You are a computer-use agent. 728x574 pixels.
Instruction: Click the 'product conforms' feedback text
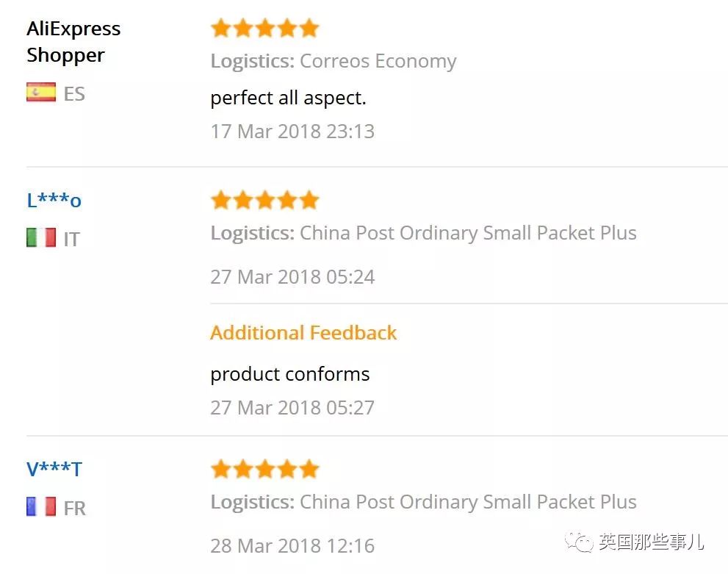click(x=290, y=374)
